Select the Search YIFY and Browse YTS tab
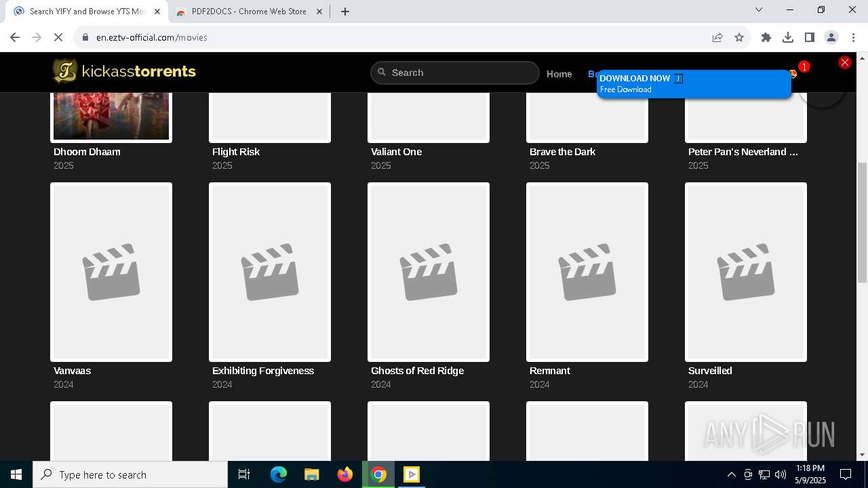 (87, 12)
